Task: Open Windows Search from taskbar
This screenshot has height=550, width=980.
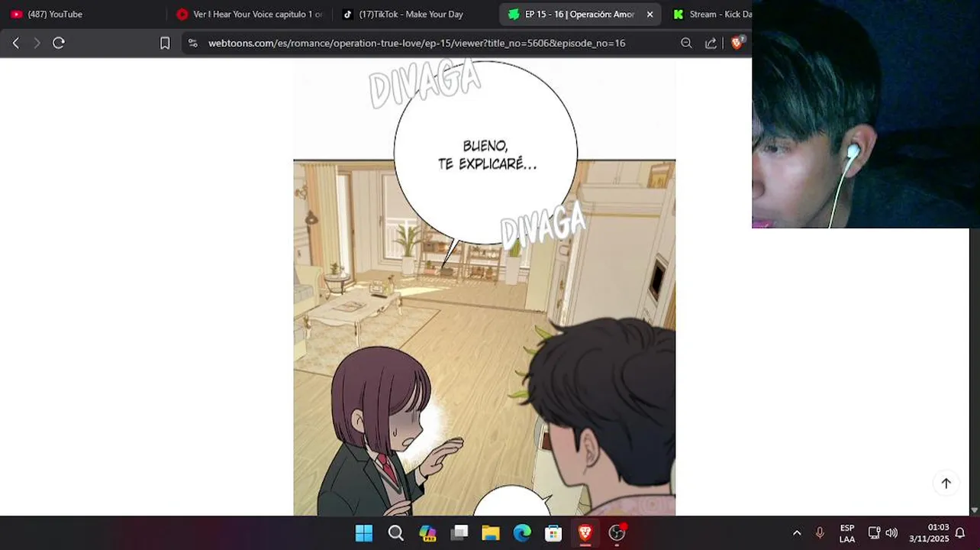Action: pos(396,533)
